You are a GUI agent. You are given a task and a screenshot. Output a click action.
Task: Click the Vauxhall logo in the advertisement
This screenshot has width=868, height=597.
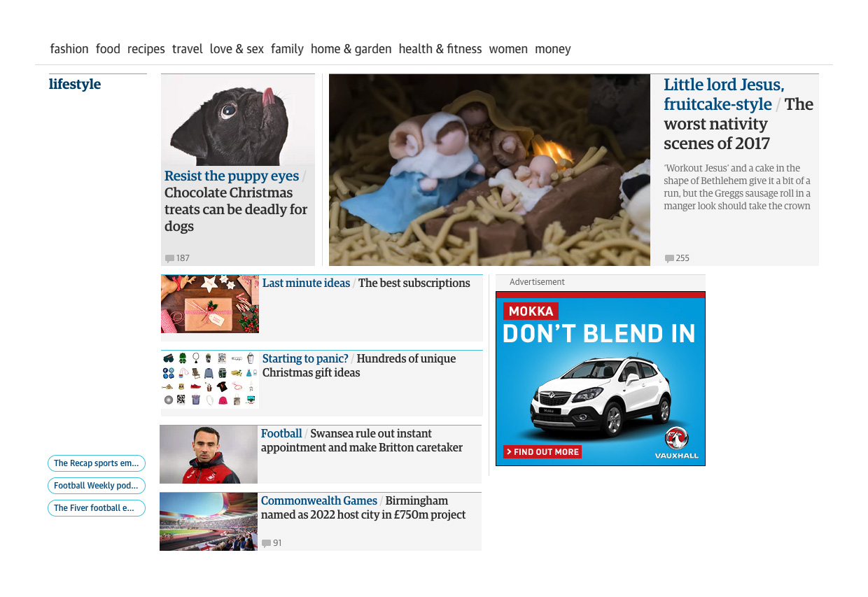[x=677, y=443]
